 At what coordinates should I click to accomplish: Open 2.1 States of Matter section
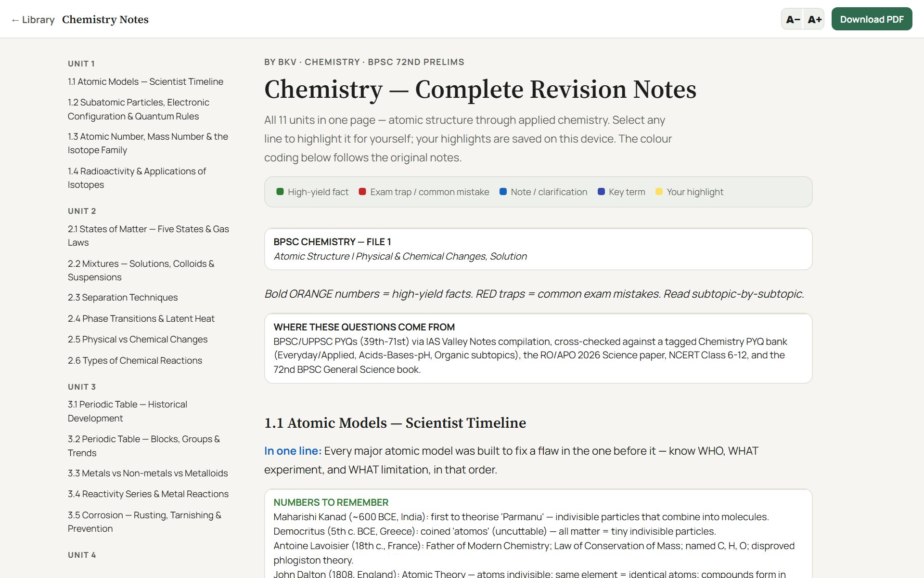[x=148, y=236]
